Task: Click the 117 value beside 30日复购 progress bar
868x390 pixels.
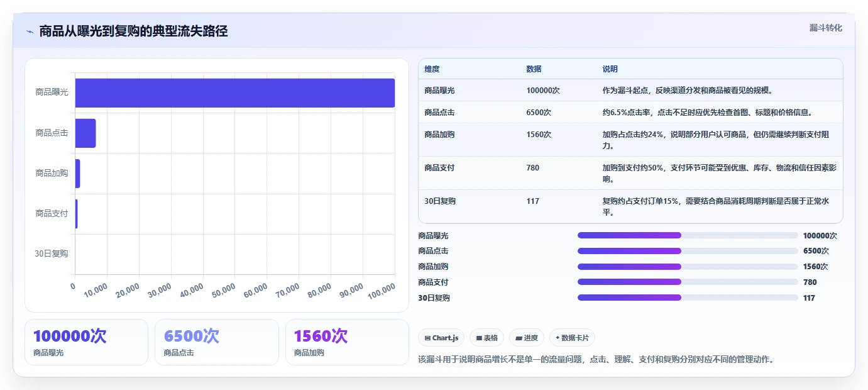Action: [810, 298]
